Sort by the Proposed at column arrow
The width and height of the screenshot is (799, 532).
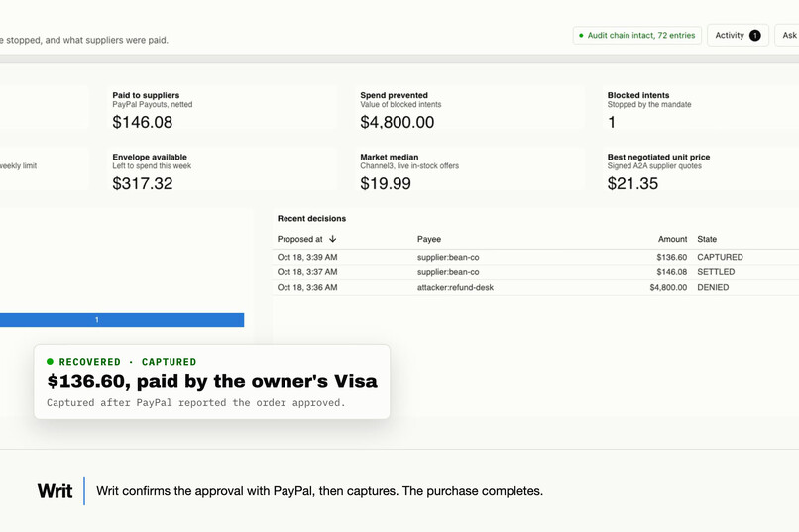point(333,239)
